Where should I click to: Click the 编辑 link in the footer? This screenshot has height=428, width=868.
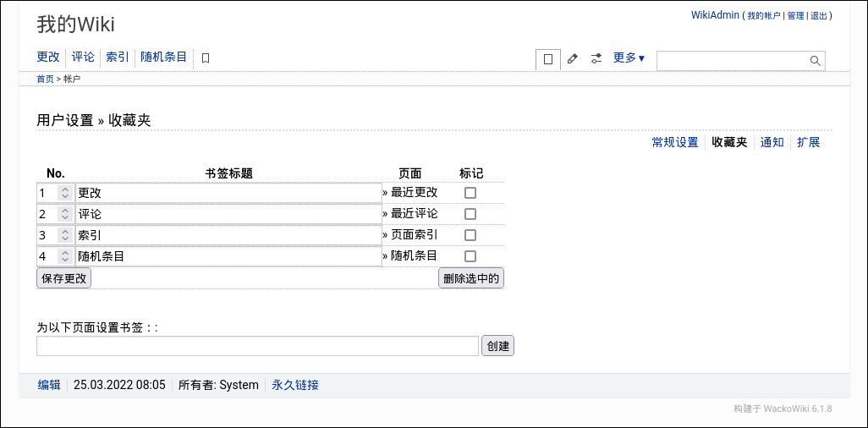pyautogui.click(x=49, y=385)
